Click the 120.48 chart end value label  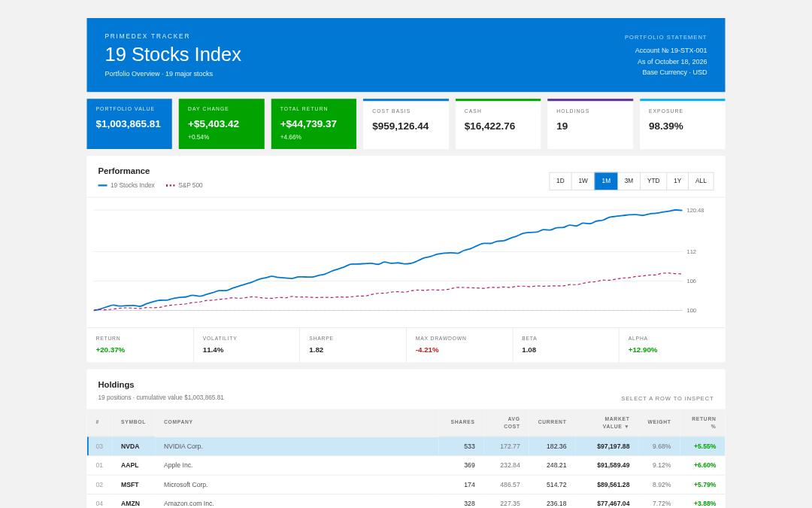695,211
